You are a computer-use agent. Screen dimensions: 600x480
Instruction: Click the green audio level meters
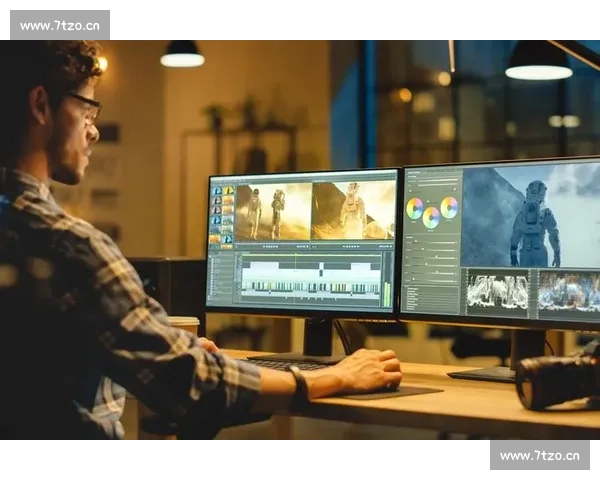(x=387, y=293)
